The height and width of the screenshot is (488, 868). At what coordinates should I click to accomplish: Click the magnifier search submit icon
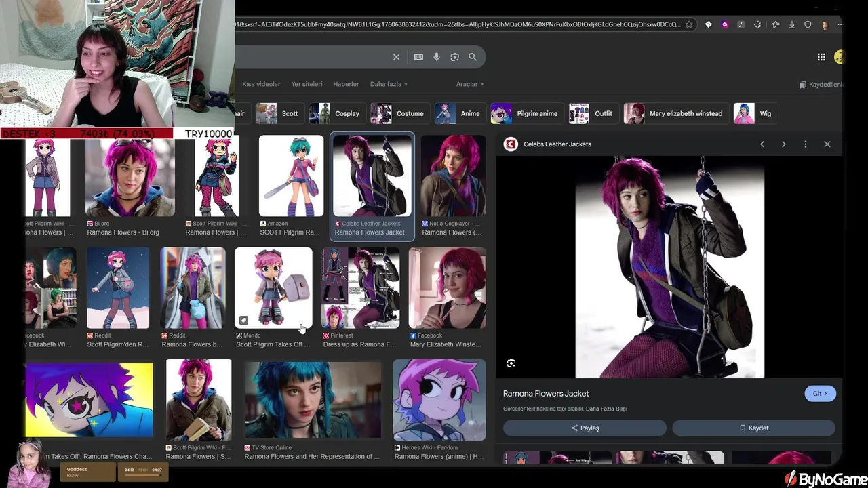[473, 57]
